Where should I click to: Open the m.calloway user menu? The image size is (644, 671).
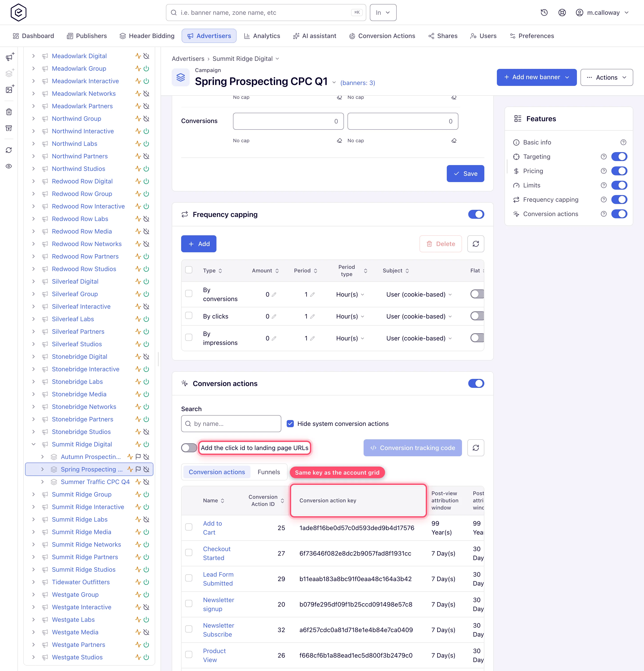[x=603, y=13]
